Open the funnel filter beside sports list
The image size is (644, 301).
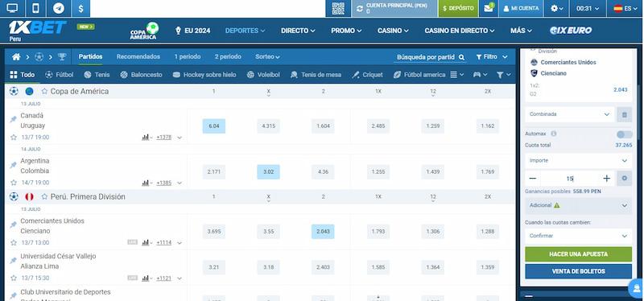[504, 75]
